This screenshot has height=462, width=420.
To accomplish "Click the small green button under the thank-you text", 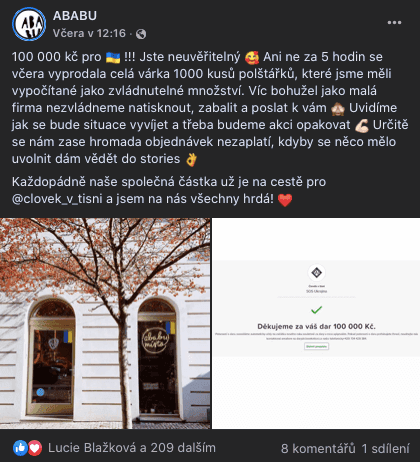I will 316,346.
